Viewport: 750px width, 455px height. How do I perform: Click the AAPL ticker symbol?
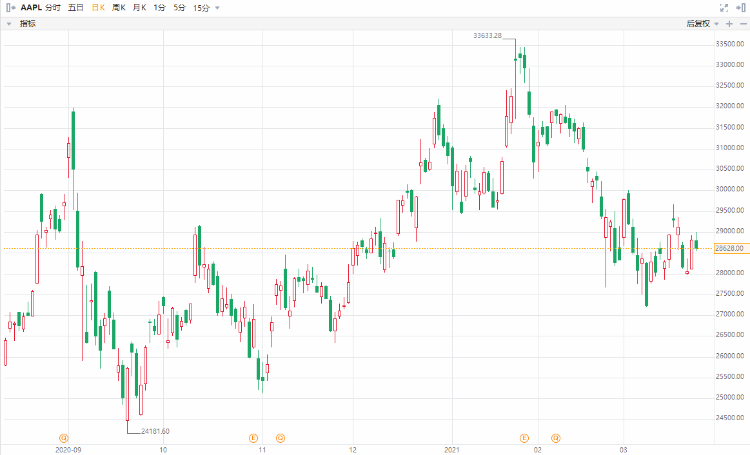(x=30, y=8)
